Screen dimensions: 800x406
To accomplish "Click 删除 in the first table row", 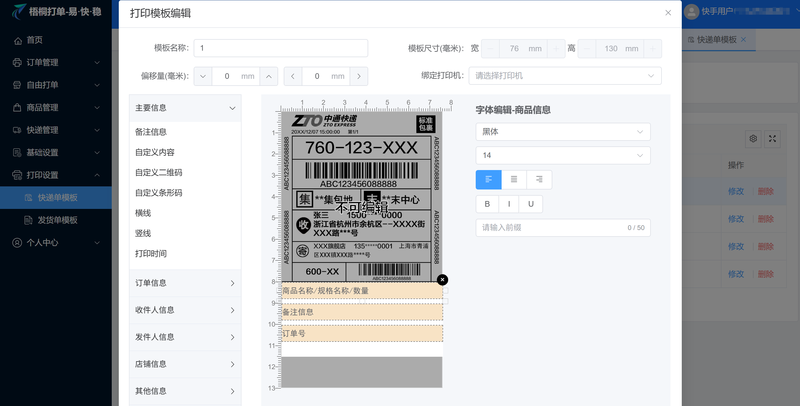I will (765, 191).
